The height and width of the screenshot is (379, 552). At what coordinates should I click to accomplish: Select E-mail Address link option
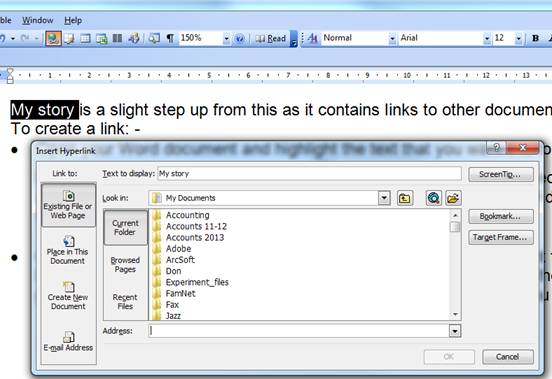point(68,341)
